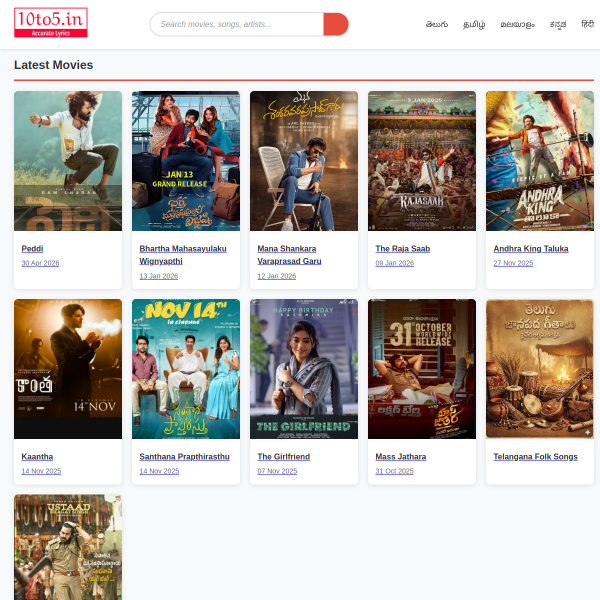Open The Raja Saab title link
The width and height of the screenshot is (600, 600).
tap(402, 248)
